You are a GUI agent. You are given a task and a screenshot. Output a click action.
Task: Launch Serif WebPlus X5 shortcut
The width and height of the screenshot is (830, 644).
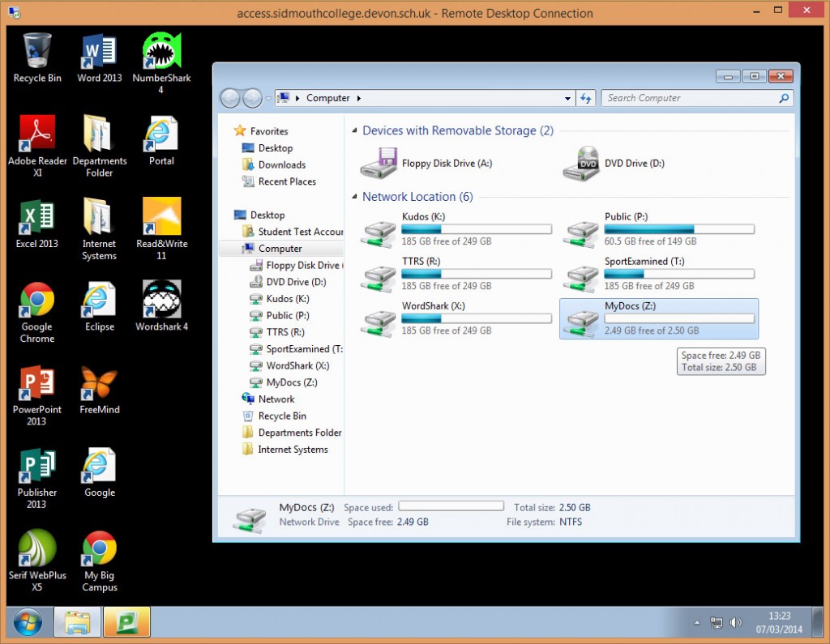[x=37, y=550]
